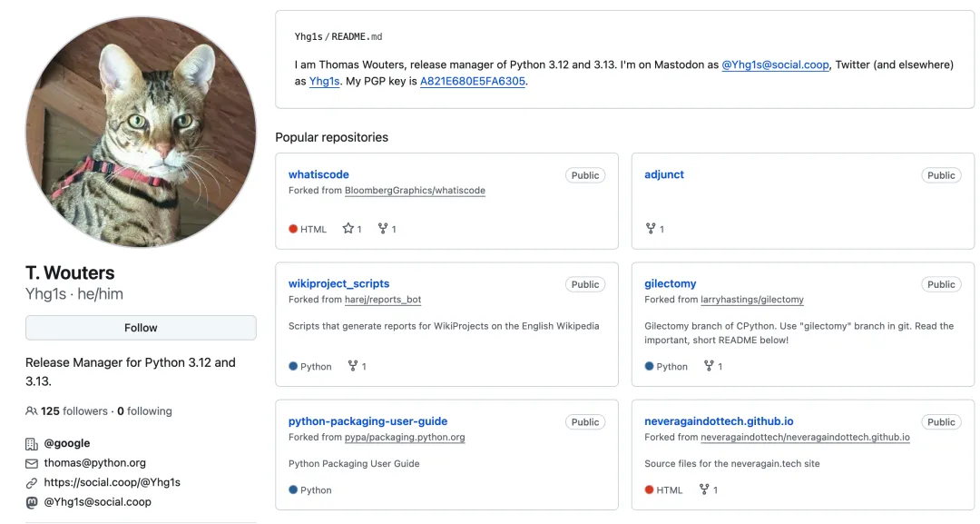980x524 pixels.
Task: Open the whatiscode repository
Action: [318, 174]
